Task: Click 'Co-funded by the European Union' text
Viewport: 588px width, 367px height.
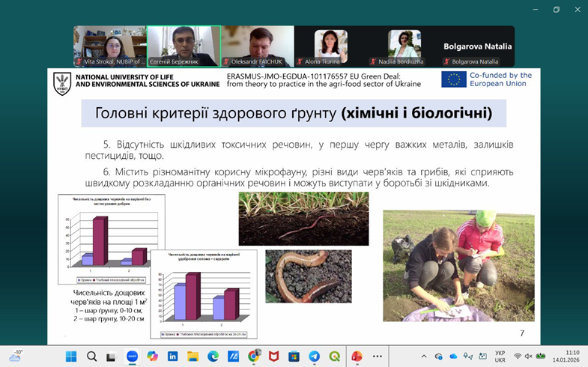Action: coord(500,79)
